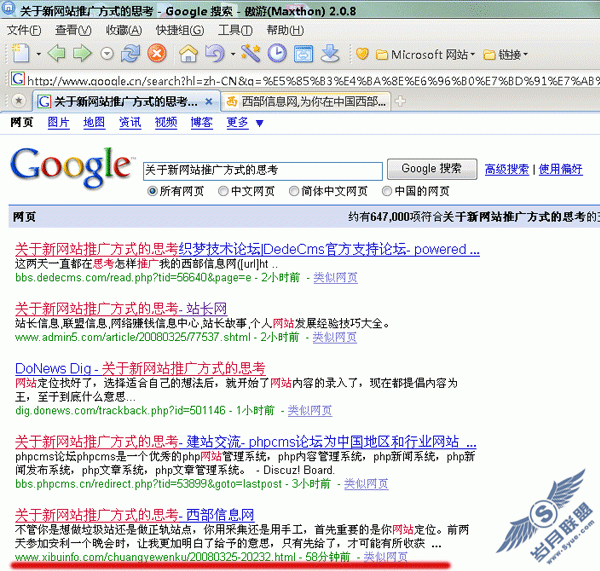
Task: Stop page loading with the red X icon
Action: click(x=155, y=54)
